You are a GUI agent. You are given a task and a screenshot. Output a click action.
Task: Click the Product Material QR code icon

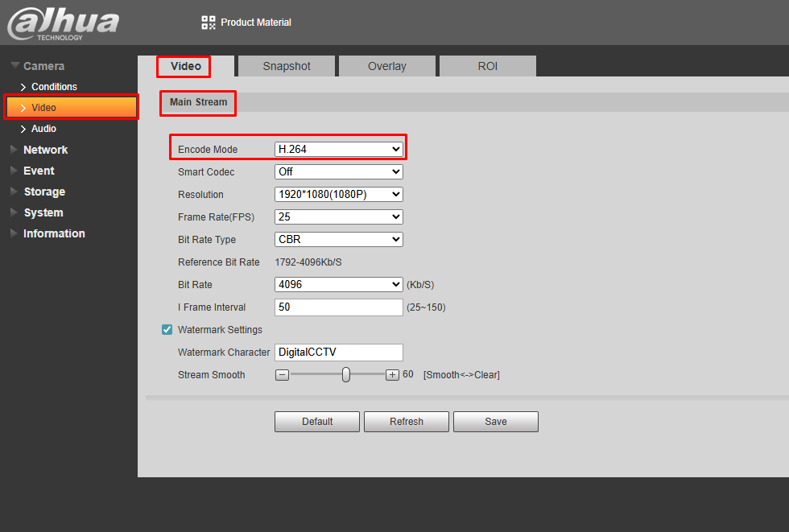[x=209, y=23]
